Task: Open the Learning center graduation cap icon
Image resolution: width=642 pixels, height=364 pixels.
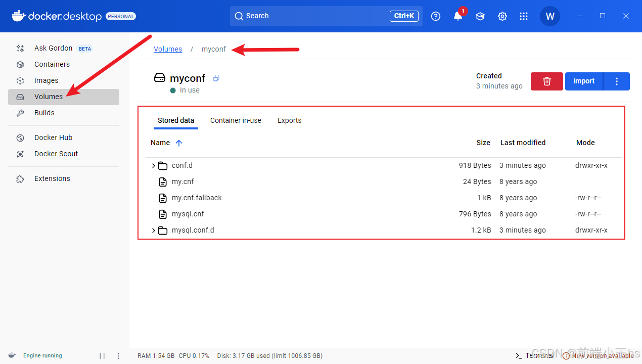Action: [480, 16]
